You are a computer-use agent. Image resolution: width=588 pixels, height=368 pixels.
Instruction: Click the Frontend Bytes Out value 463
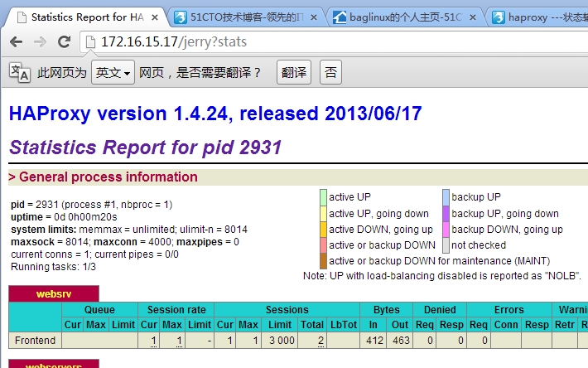[x=400, y=341]
